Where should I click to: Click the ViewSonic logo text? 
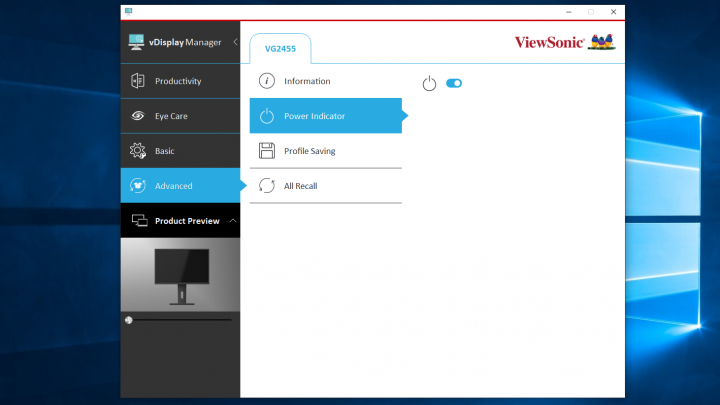550,42
